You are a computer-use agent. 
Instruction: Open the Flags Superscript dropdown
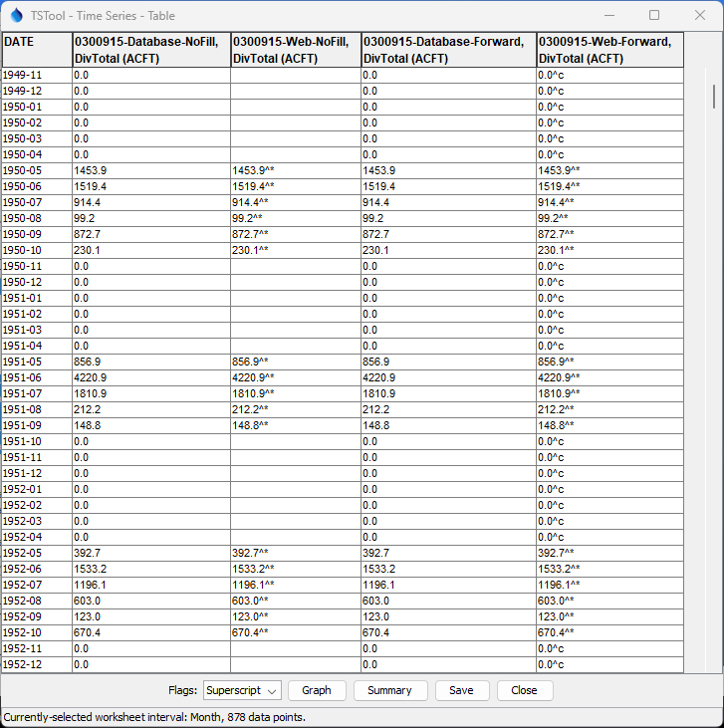242,690
